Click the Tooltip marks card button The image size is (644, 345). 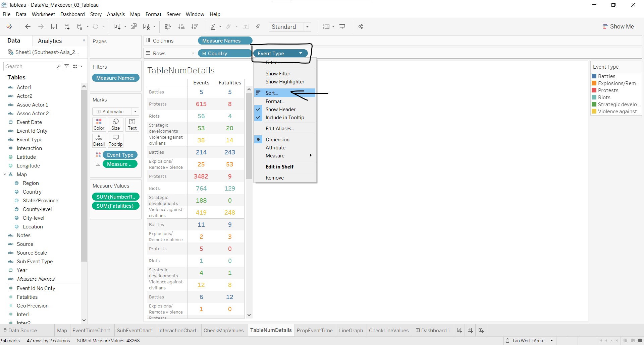116,140
